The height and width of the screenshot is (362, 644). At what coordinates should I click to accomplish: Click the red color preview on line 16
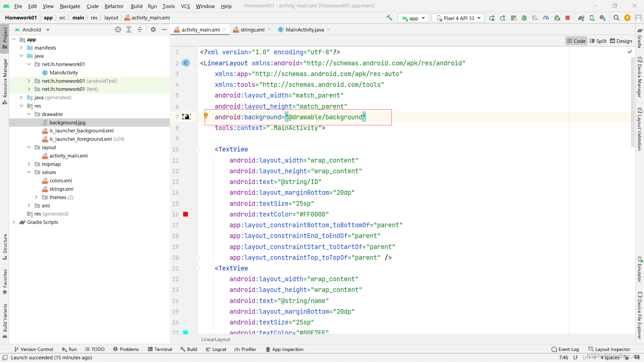click(x=185, y=214)
